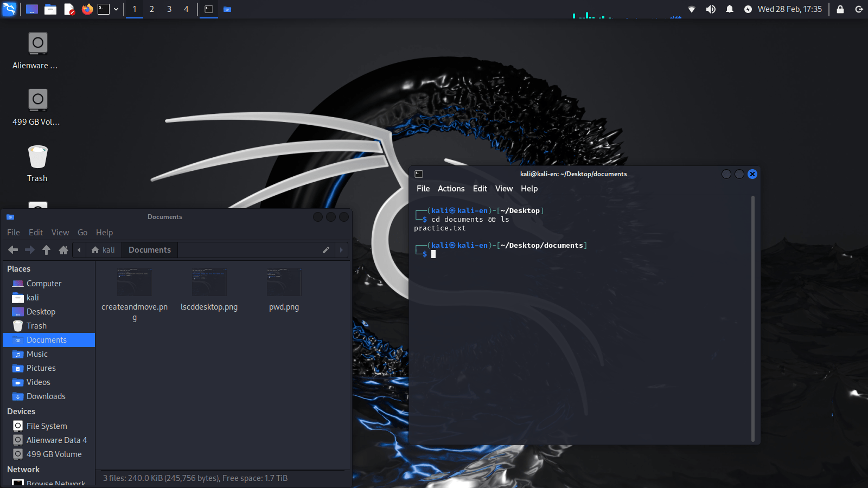Launch Firefox from the top panel
The height and width of the screenshot is (488, 868).
(x=87, y=9)
